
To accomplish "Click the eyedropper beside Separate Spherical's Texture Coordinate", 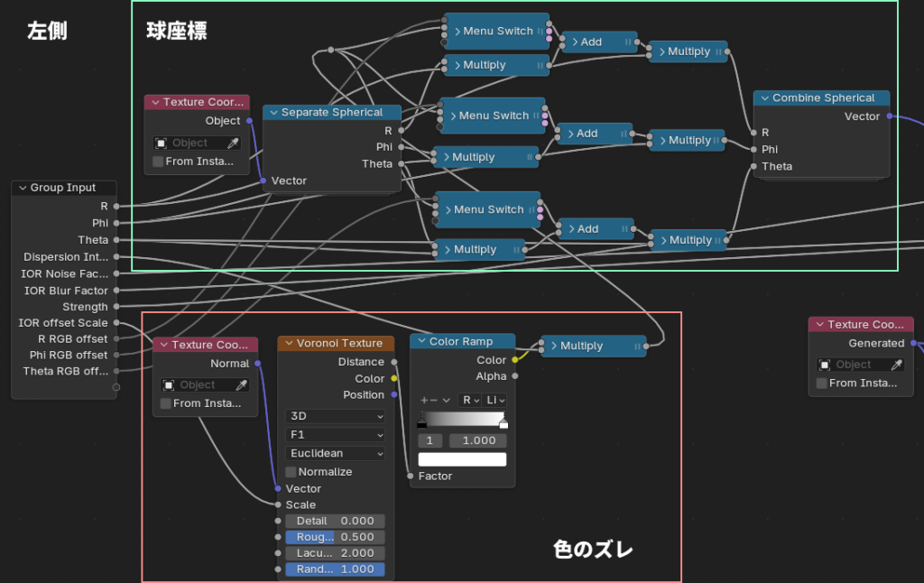I will 232,143.
